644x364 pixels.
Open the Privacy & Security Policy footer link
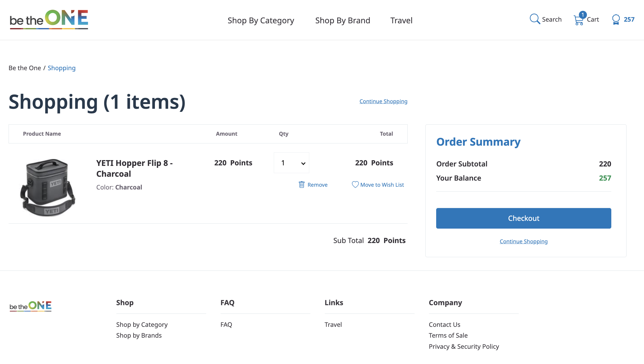(x=464, y=346)
